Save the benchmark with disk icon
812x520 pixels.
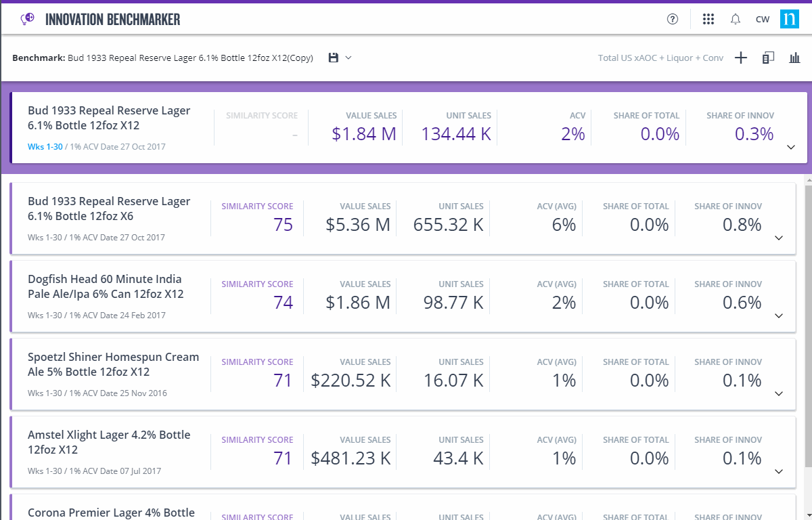tap(333, 58)
